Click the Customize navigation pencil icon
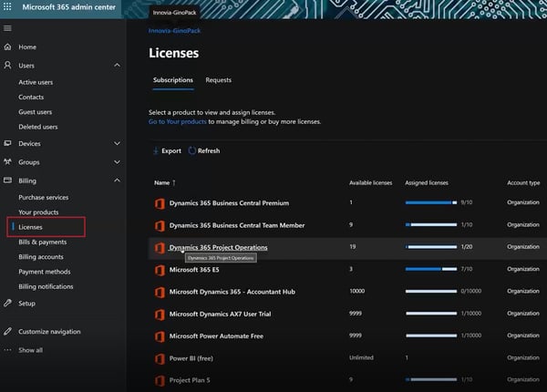Image resolution: width=547 pixels, height=392 pixels. (x=7, y=331)
